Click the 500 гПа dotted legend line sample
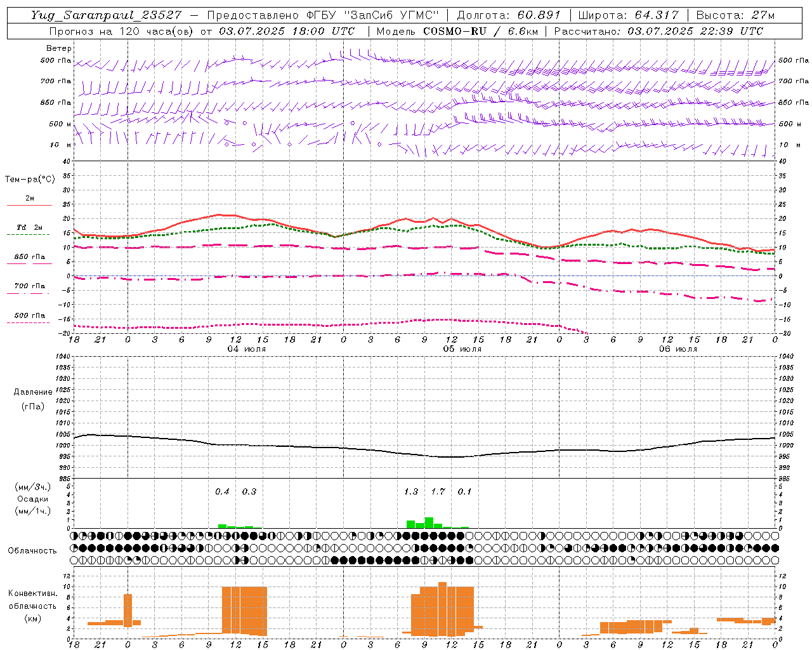Screen dimensions: 812x650 [29, 323]
